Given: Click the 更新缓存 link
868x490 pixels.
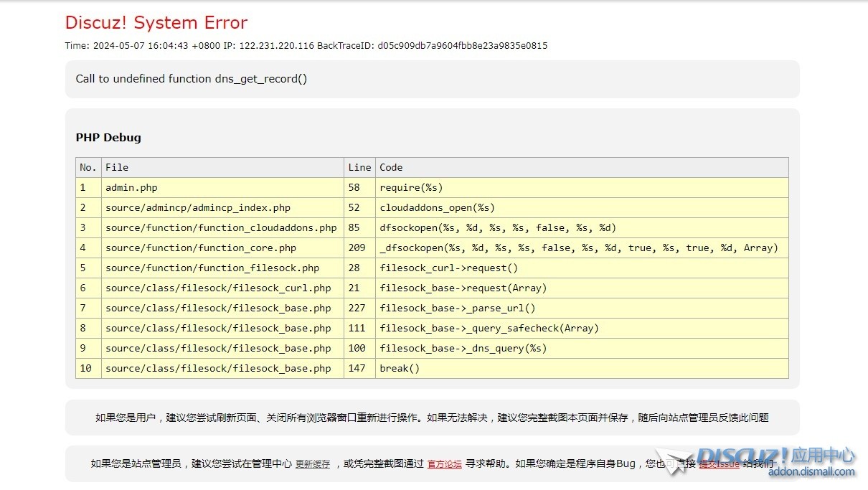Looking at the screenshot, I should (313, 464).
